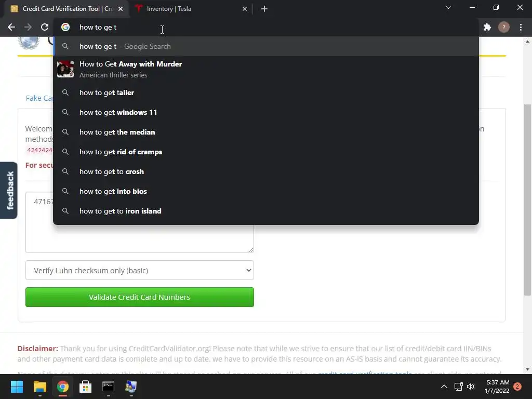The height and width of the screenshot is (399, 532).
Task: Select the Credit Card Verification Tool tab
Action: (66, 9)
